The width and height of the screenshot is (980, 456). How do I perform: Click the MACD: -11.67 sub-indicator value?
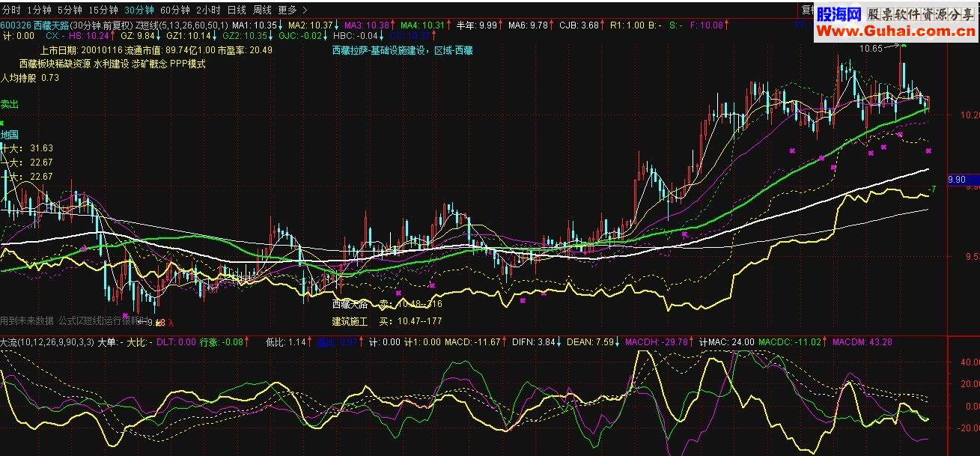472,342
